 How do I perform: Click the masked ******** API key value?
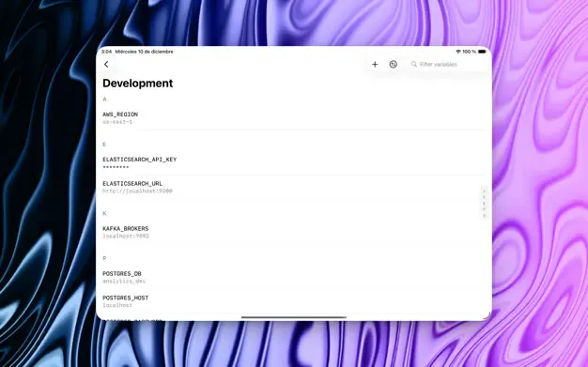(x=116, y=167)
